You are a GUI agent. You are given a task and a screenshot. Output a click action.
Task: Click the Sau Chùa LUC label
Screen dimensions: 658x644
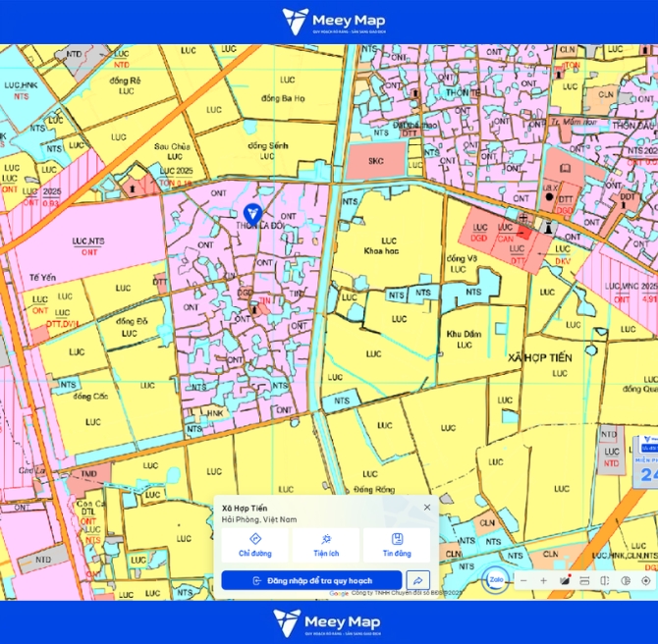(172, 151)
